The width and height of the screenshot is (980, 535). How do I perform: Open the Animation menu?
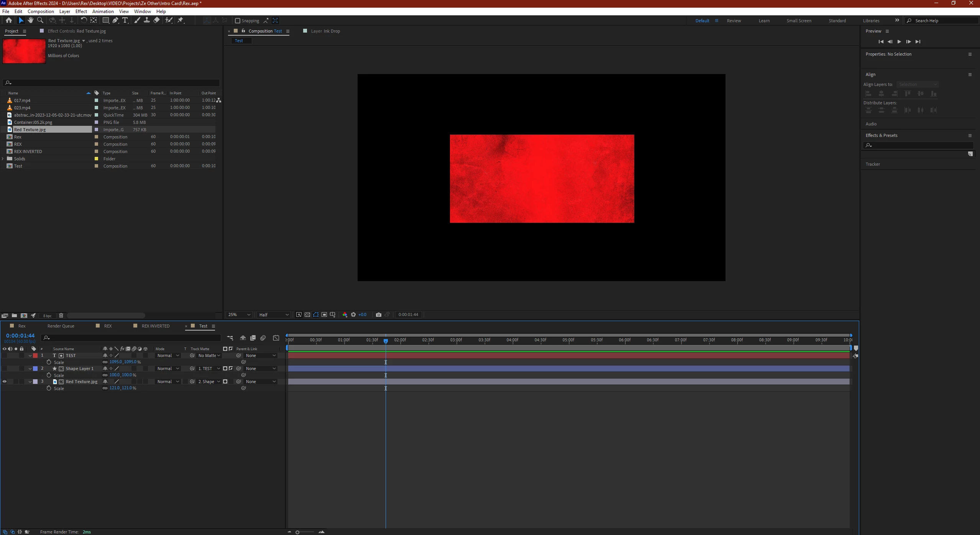coord(103,12)
